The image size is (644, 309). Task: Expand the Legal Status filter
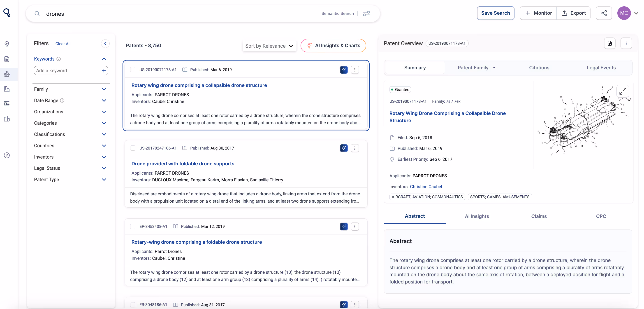104,168
